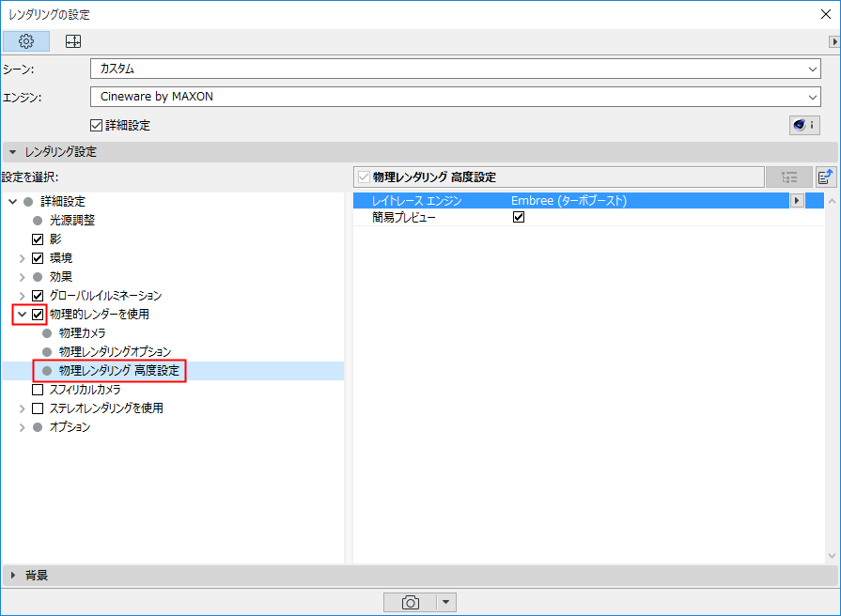Click the スフィリカルカメラ label

pyautogui.click(x=85, y=389)
